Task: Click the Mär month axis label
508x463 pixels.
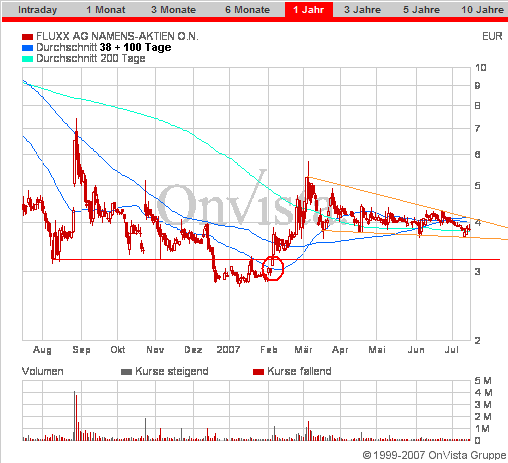Action: point(303,349)
